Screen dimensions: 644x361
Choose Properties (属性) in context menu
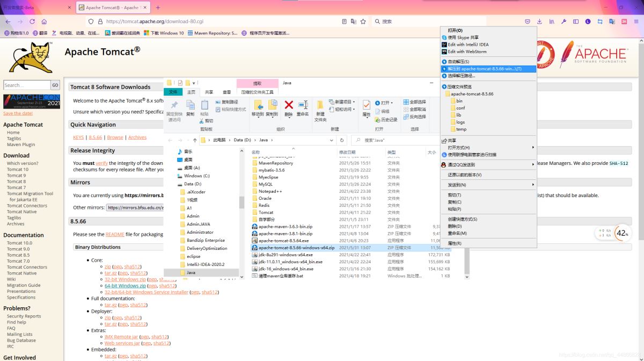point(488,243)
